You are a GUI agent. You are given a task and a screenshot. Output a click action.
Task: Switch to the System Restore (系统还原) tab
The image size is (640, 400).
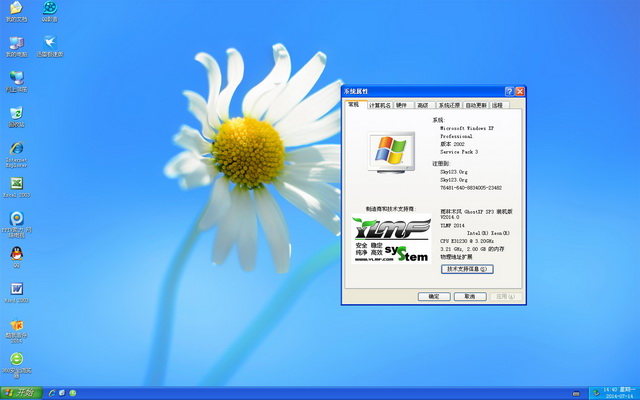pos(449,105)
